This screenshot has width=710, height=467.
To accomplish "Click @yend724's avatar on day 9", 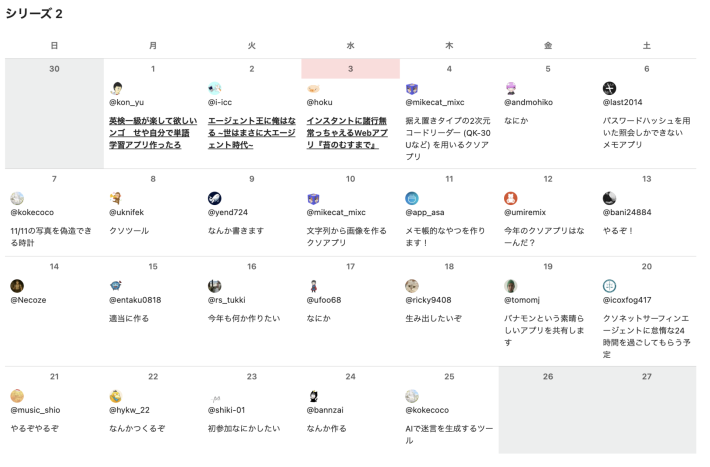I will pyautogui.click(x=215, y=198).
